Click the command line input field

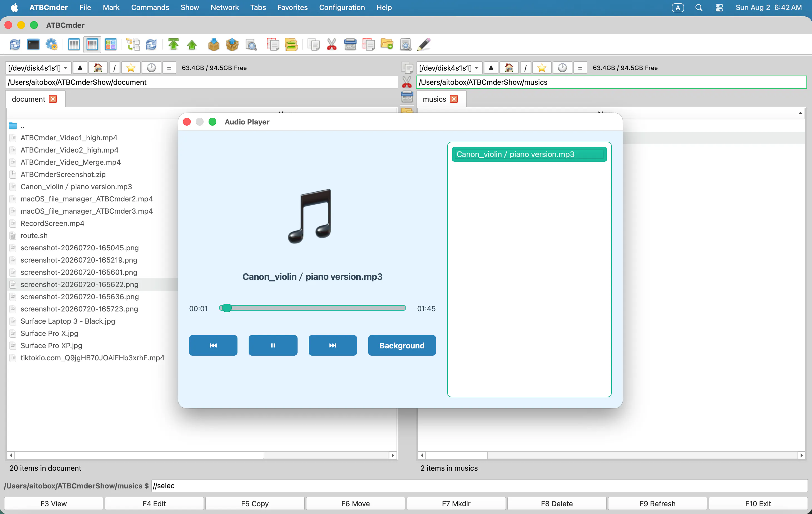479,486
